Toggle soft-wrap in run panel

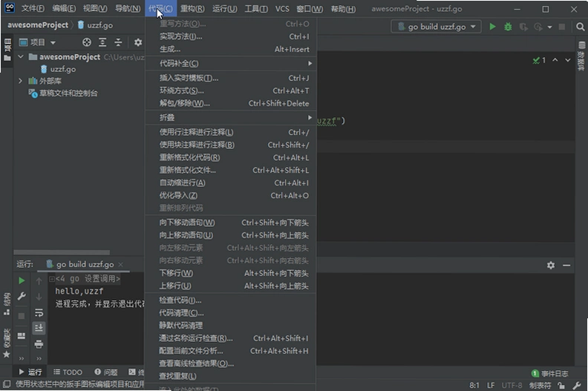39,312
